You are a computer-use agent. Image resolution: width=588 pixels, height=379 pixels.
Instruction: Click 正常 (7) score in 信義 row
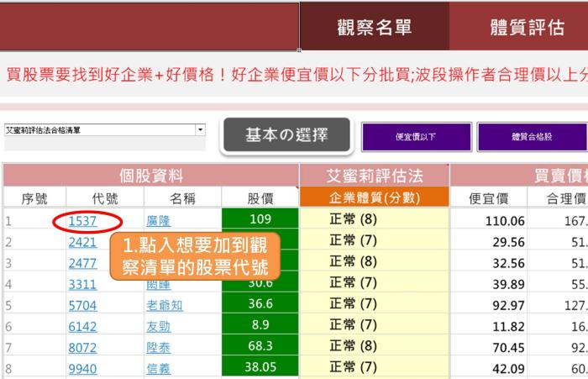354,366
